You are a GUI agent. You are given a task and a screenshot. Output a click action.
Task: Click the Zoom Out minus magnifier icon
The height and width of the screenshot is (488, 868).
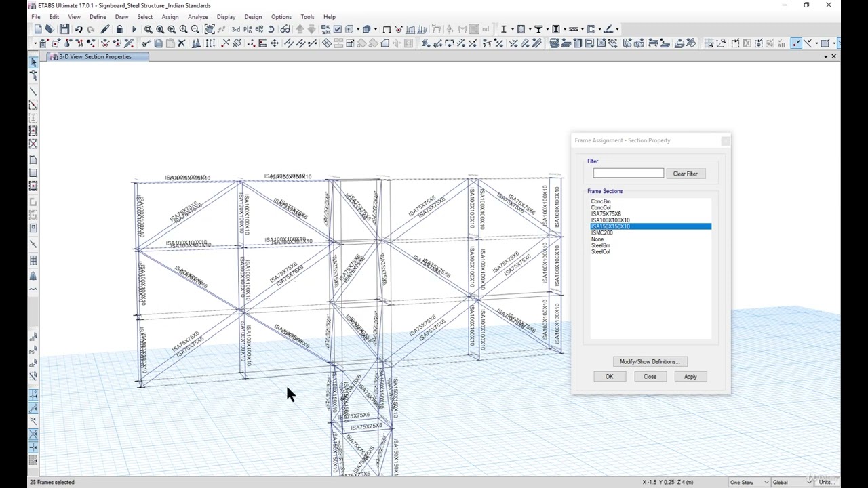(195, 29)
